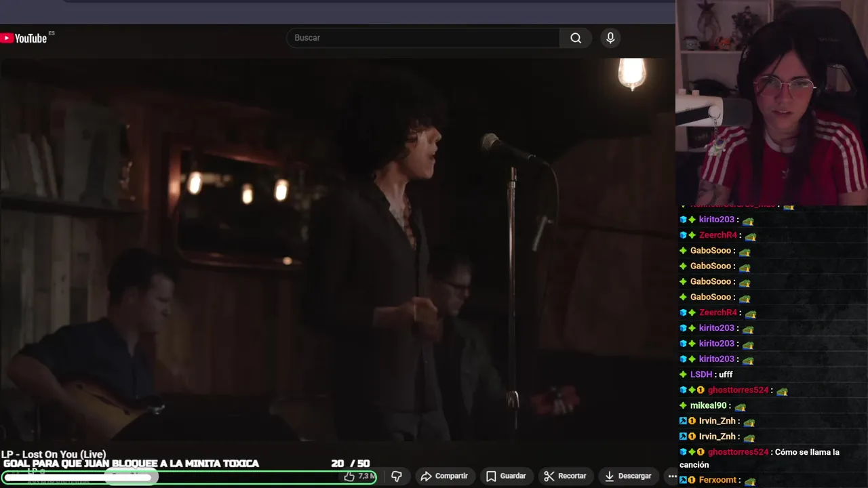The image size is (868, 488).
Task: Click video title LP - Lost On You (Live)
Action: [x=54, y=454]
